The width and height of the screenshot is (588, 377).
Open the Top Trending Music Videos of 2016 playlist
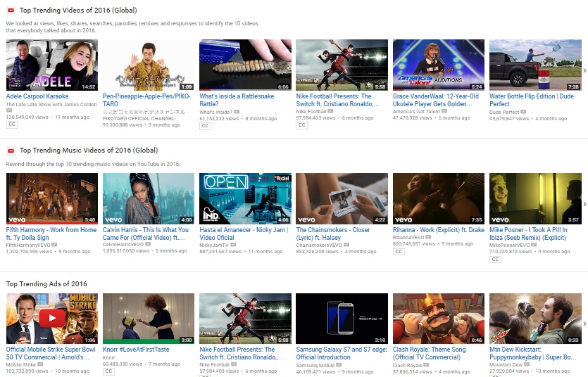click(89, 151)
